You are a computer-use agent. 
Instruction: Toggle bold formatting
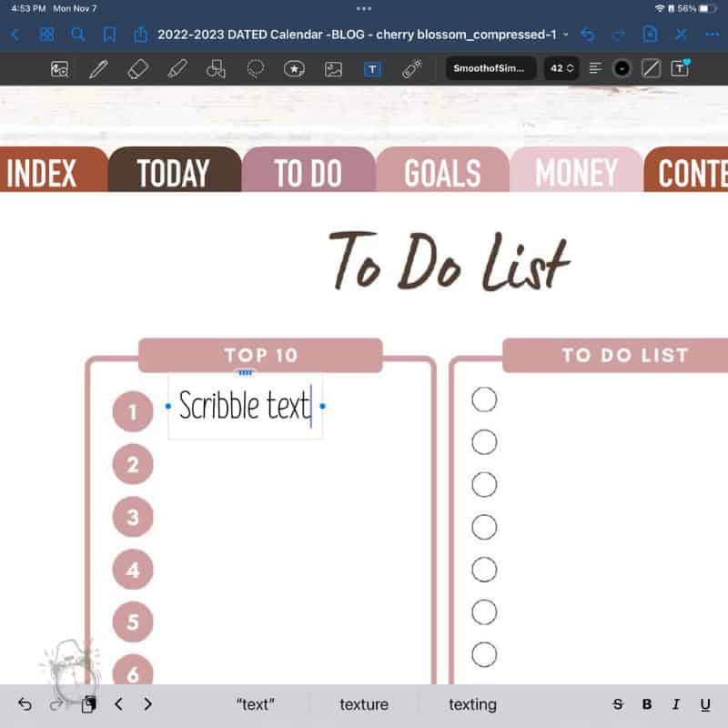coord(647,704)
